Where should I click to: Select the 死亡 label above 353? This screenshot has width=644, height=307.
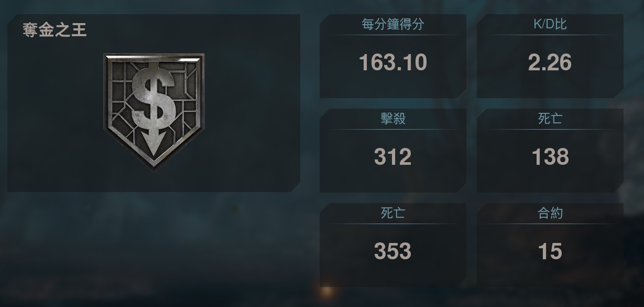tap(392, 213)
